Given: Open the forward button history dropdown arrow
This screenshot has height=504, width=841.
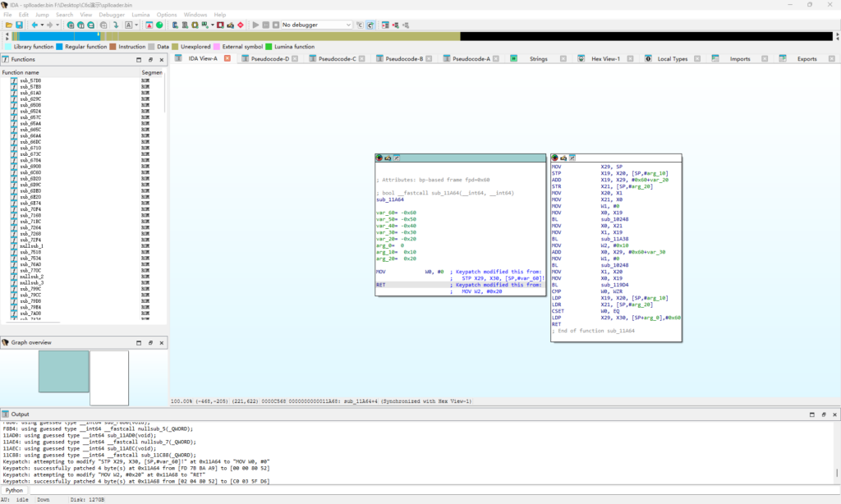Looking at the screenshot, I should (x=57, y=25).
